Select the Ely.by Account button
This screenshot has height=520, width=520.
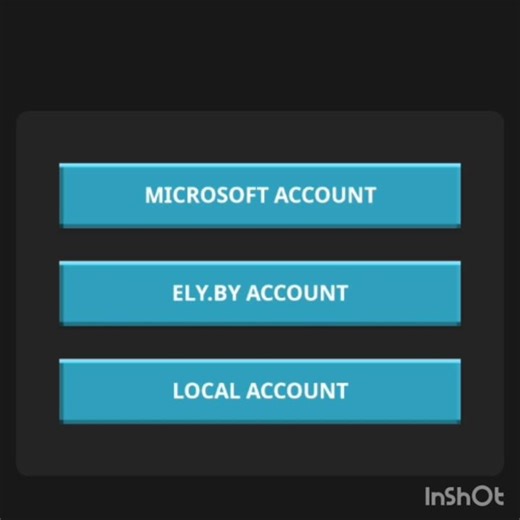(x=260, y=293)
